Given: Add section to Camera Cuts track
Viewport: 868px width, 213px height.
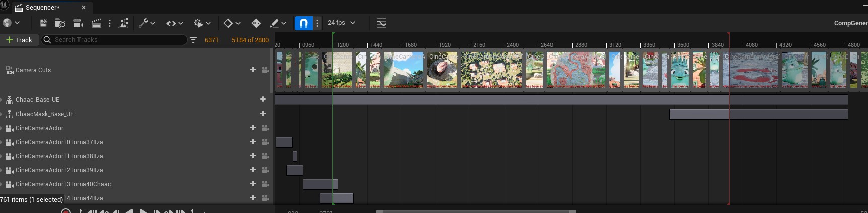Looking at the screenshot, I should tap(253, 70).
